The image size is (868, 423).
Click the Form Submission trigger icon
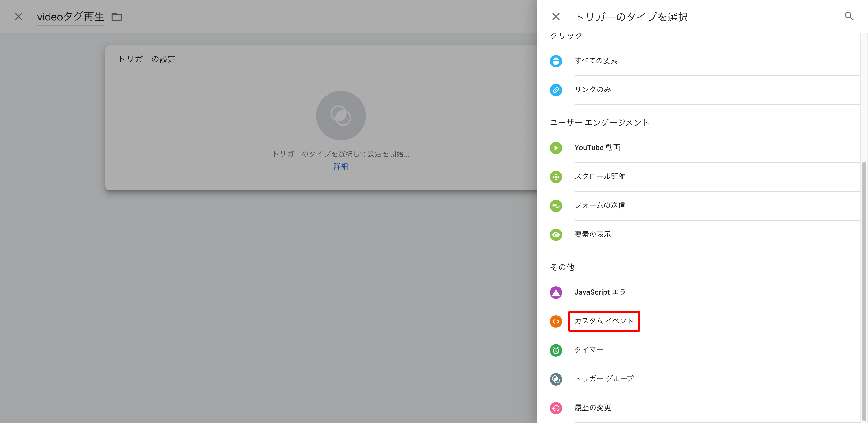(556, 206)
